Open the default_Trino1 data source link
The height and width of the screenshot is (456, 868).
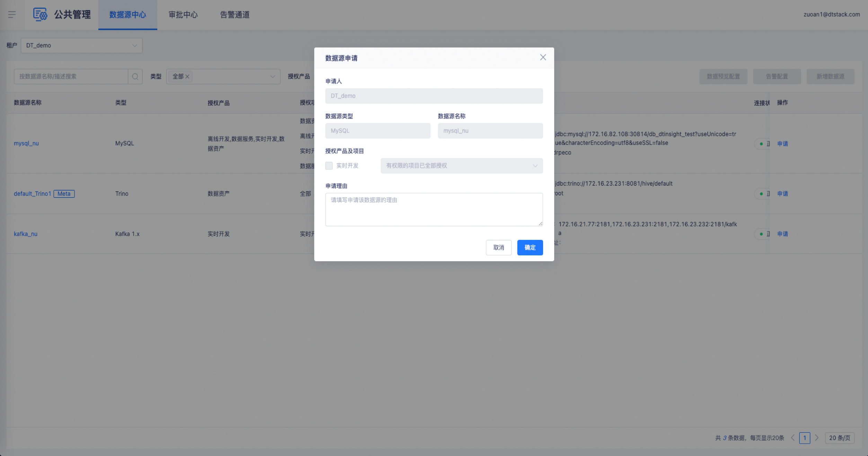coord(33,194)
